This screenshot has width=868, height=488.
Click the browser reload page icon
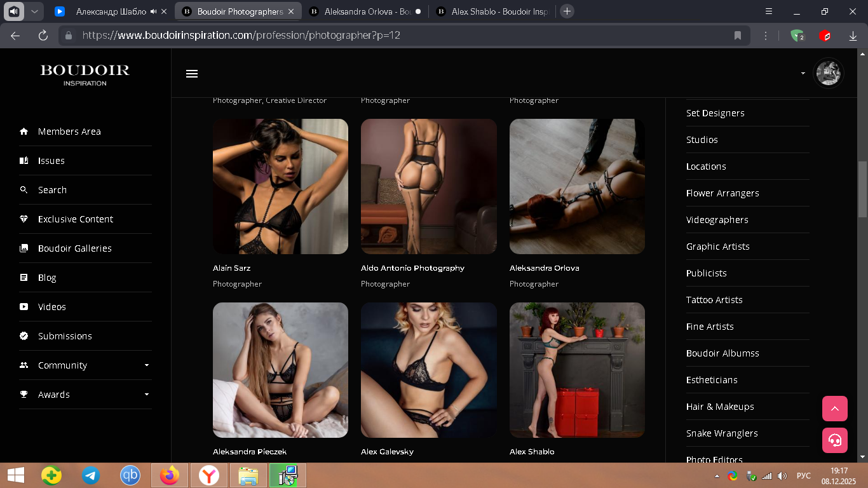pos(43,36)
